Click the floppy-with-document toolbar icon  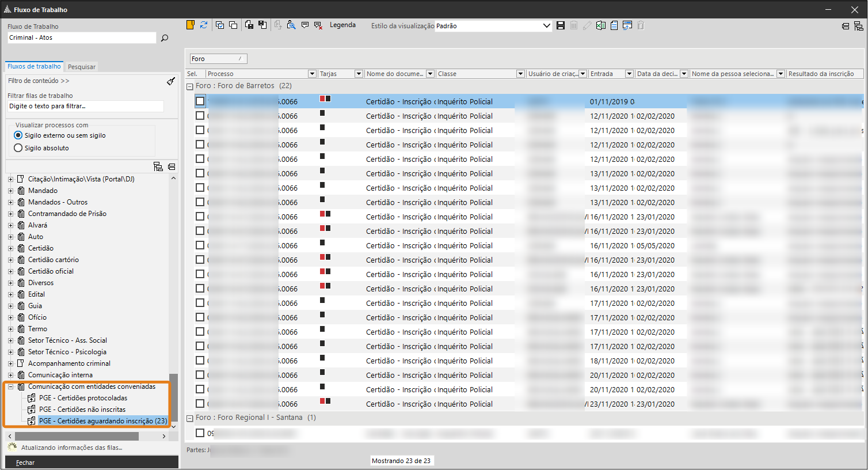(262, 25)
